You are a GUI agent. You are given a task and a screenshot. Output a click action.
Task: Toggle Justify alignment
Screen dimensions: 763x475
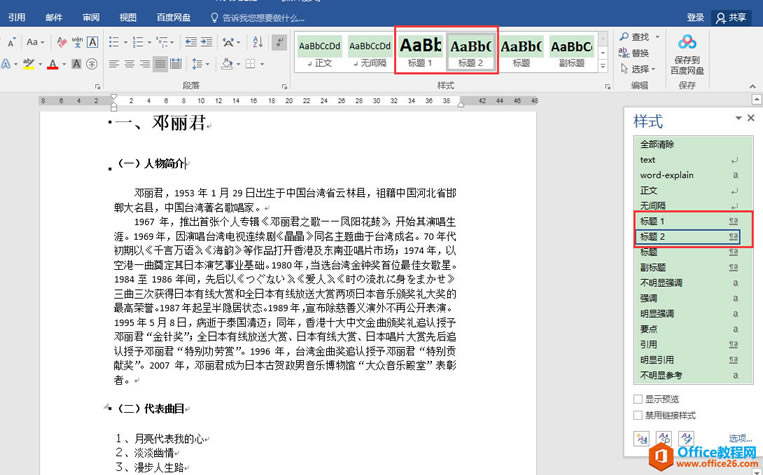(160, 64)
